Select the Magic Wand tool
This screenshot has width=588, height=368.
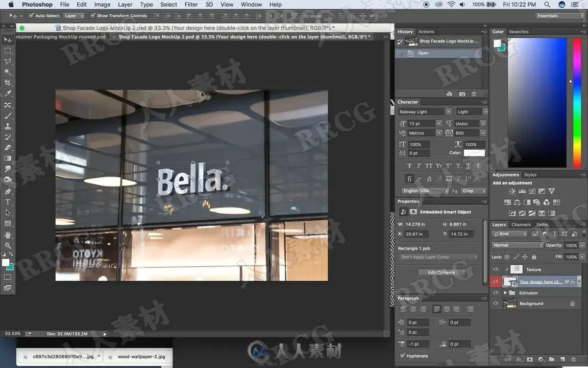coord(8,72)
